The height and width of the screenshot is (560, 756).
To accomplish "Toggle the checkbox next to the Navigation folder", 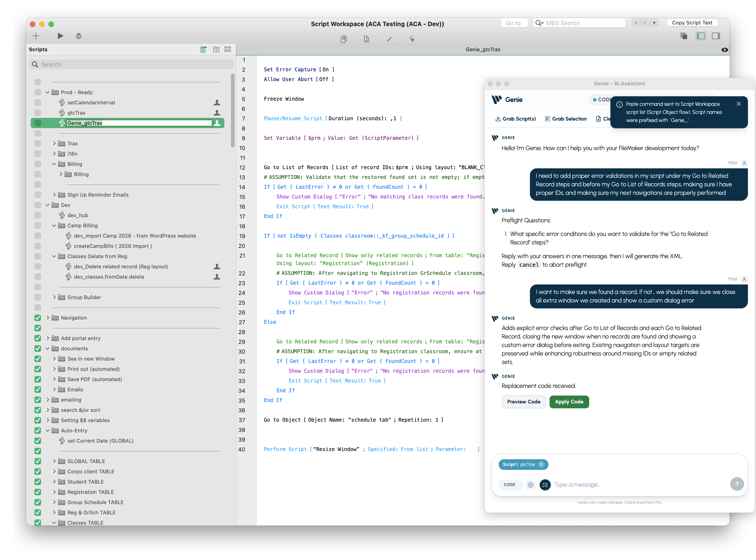I will 37,318.
